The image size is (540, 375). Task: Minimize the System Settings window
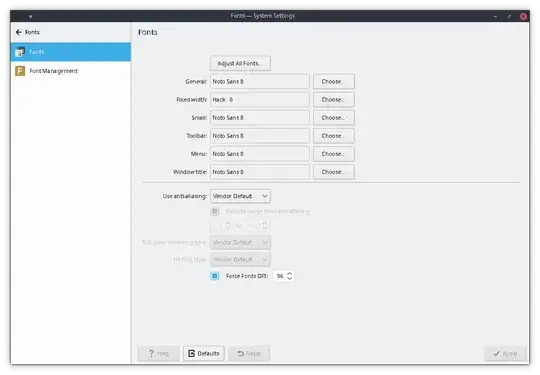pyautogui.click(x=495, y=16)
